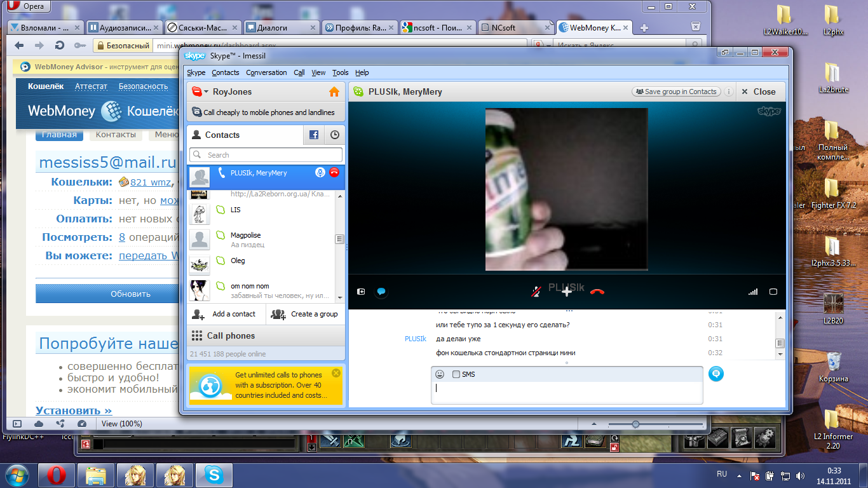868x488 pixels.
Task: Click Call cheaply to mobile phones banner
Action: click(x=266, y=112)
